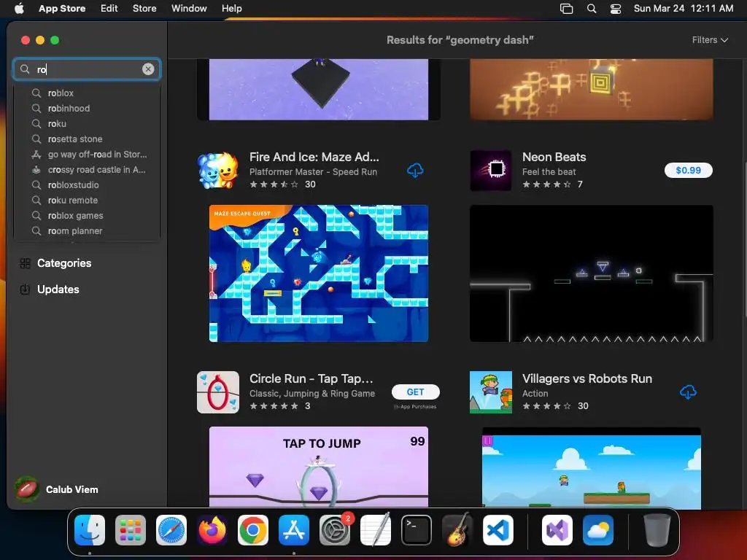This screenshot has width=747, height=560.
Task: Open the Store menu
Action: (x=144, y=8)
